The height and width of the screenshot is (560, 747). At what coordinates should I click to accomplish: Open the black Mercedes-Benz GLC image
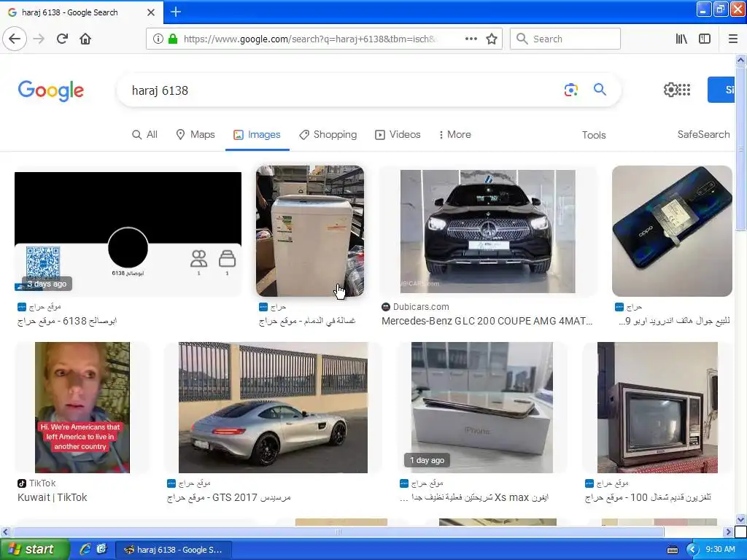tap(487, 231)
